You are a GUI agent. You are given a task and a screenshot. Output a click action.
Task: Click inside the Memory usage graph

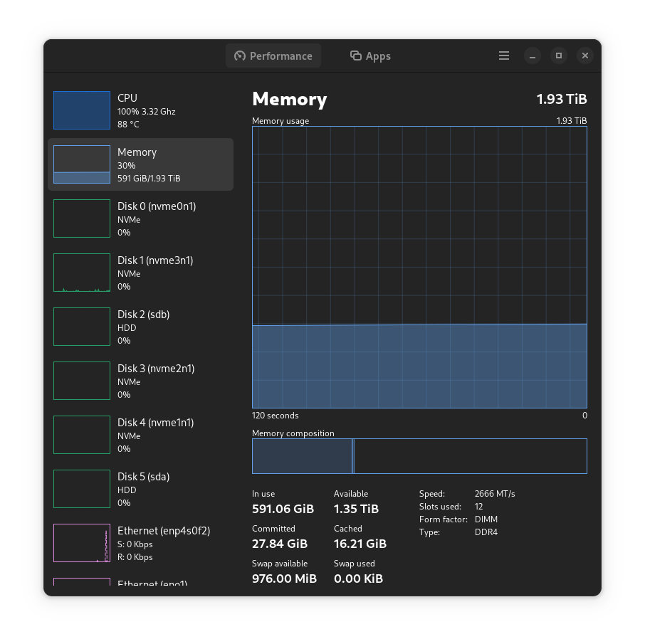point(419,267)
